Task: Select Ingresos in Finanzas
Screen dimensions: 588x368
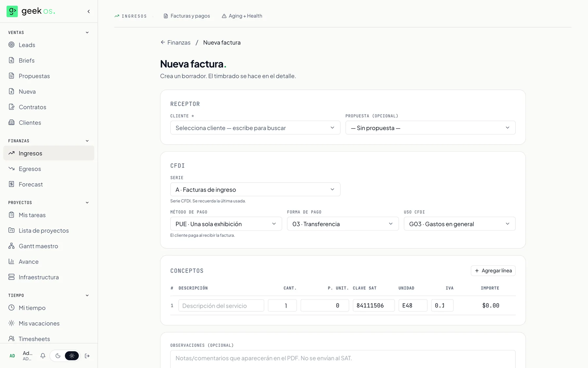Action: 49,153
